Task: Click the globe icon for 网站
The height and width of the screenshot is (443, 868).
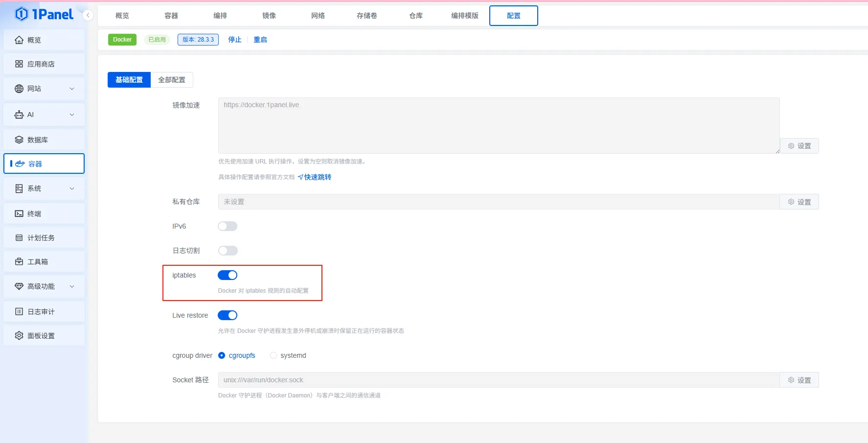Action: pyautogui.click(x=19, y=89)
